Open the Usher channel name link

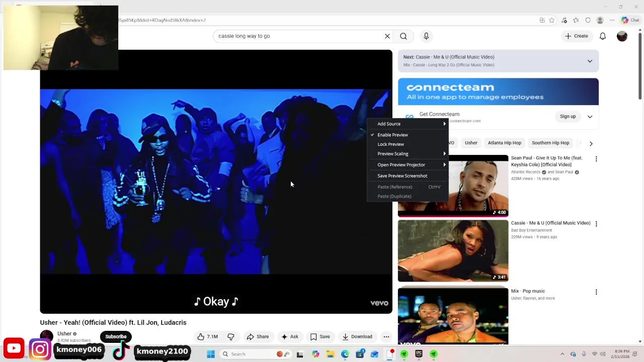(x=64, y=334)
